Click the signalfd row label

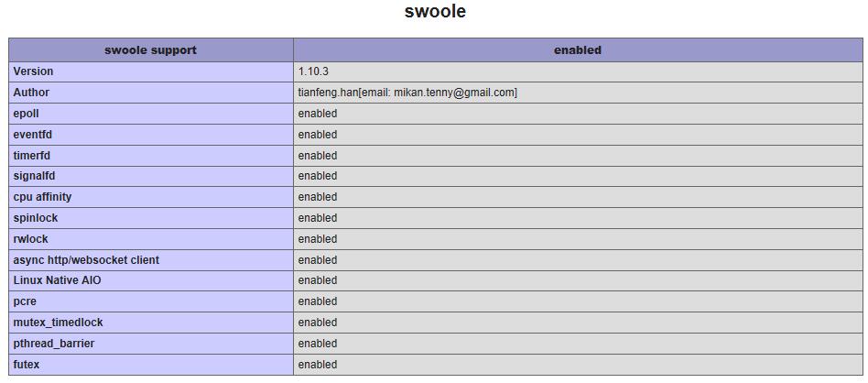34,176
